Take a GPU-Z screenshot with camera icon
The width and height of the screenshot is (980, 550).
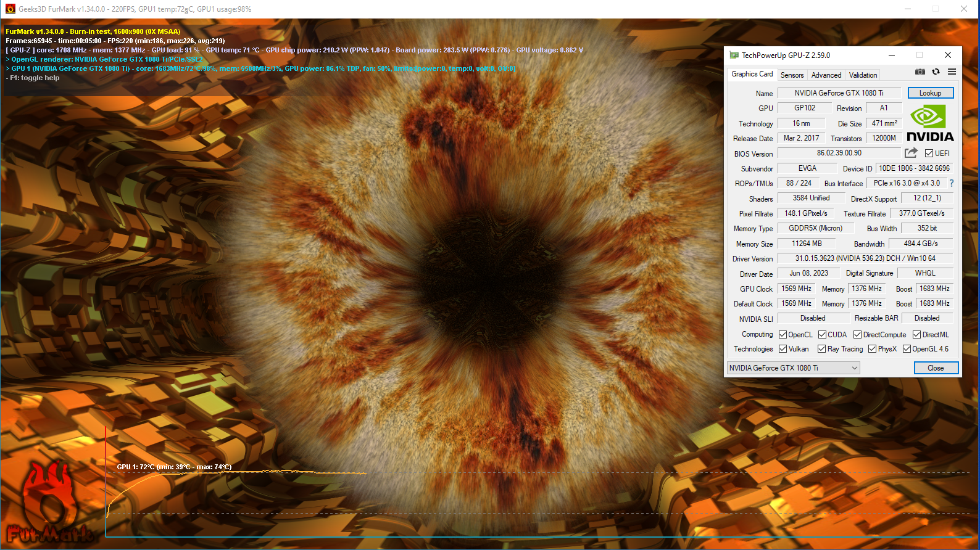tap(920, 72)
